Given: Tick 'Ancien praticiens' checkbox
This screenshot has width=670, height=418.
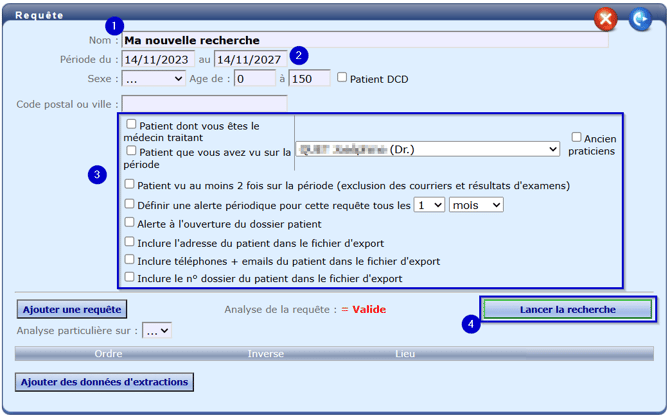Looking at the screenshot, I should click(576, 137).
